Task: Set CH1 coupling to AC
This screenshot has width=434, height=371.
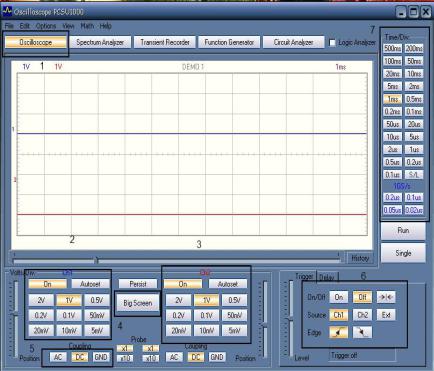Action: (58, 357)
